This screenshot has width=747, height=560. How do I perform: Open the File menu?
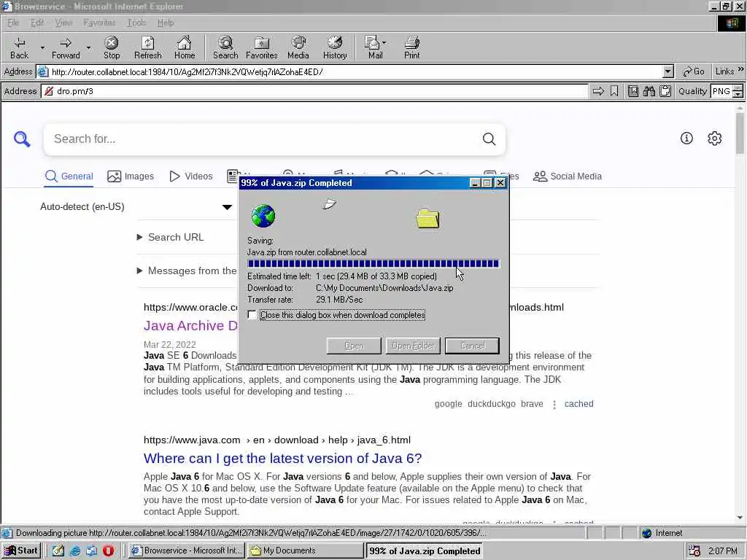click(13, 23)
